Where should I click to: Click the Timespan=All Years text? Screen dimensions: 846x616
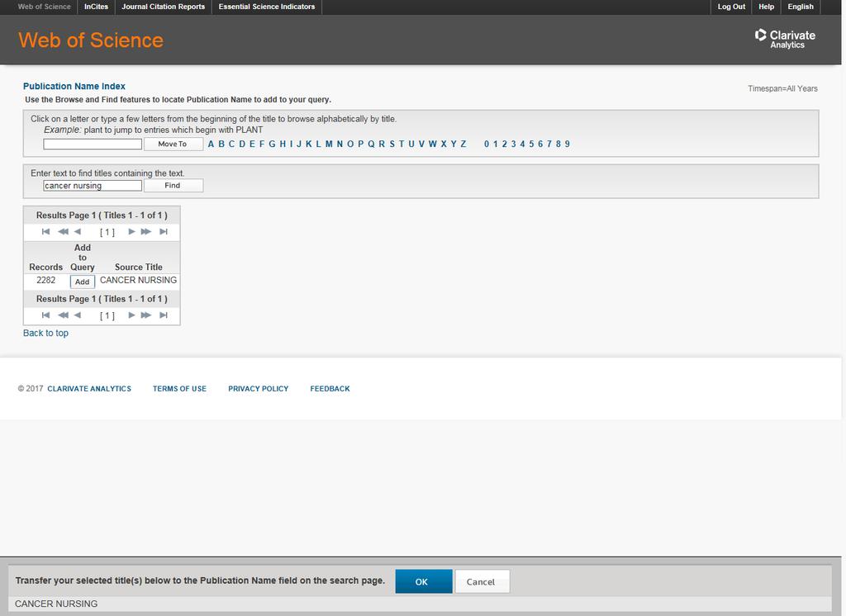tap(782, 88)
